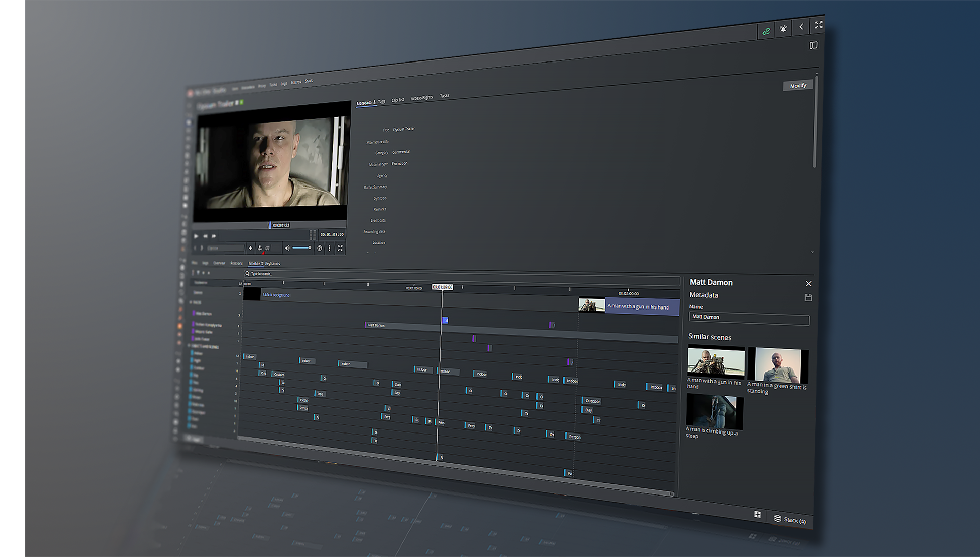
Task: Open the three-dot player options menu
Action: (x=330, y=248)
